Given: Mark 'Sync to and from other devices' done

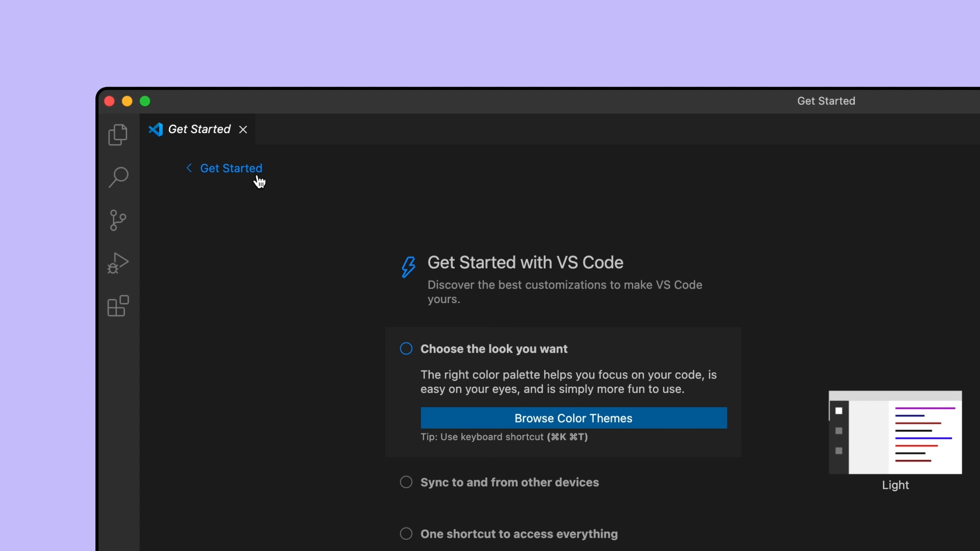Looking at the screenshot, I should (406, 482).
